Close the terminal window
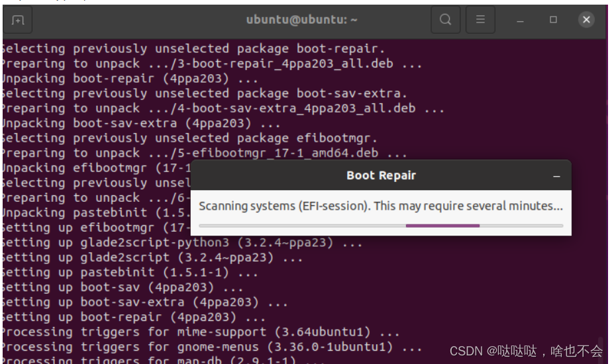Screen dimensions: 614x364 (586, 20)
